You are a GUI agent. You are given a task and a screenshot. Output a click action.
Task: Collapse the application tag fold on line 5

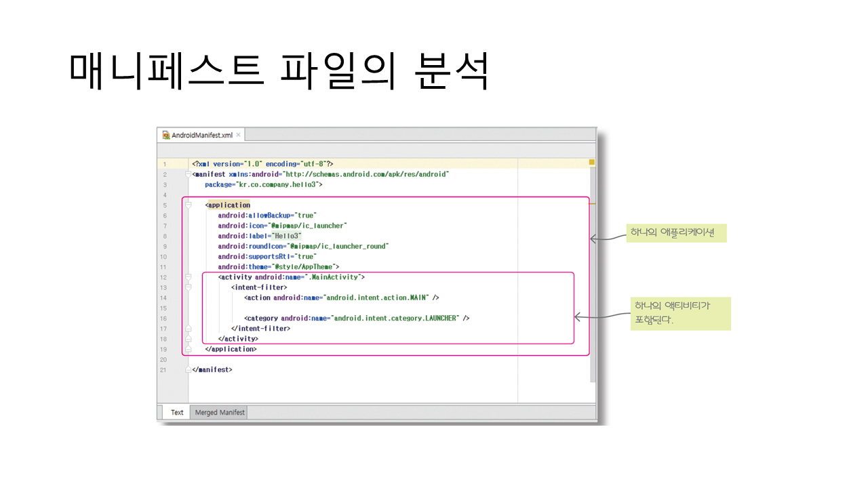point(189,205)
